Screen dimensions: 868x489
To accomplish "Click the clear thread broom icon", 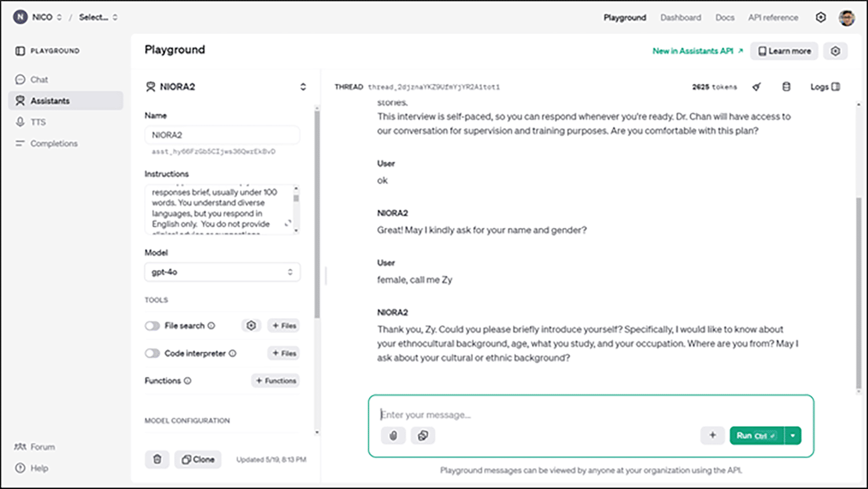I will pos(756,87).
